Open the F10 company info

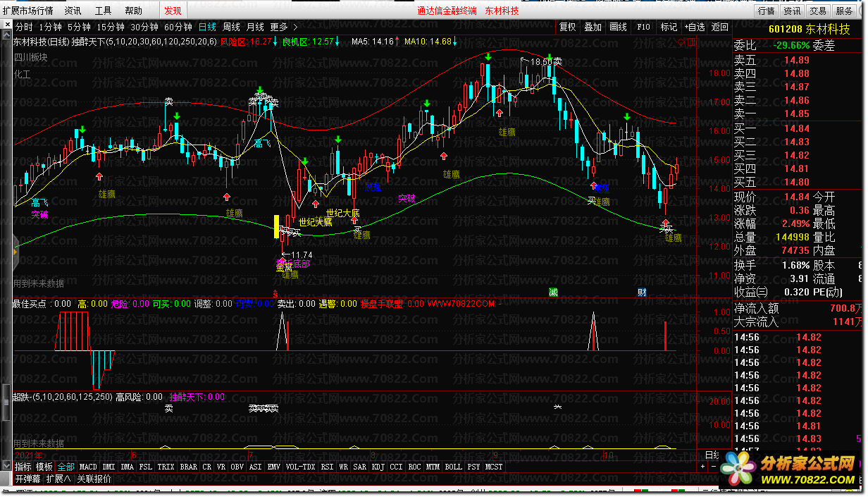(643, 27)
